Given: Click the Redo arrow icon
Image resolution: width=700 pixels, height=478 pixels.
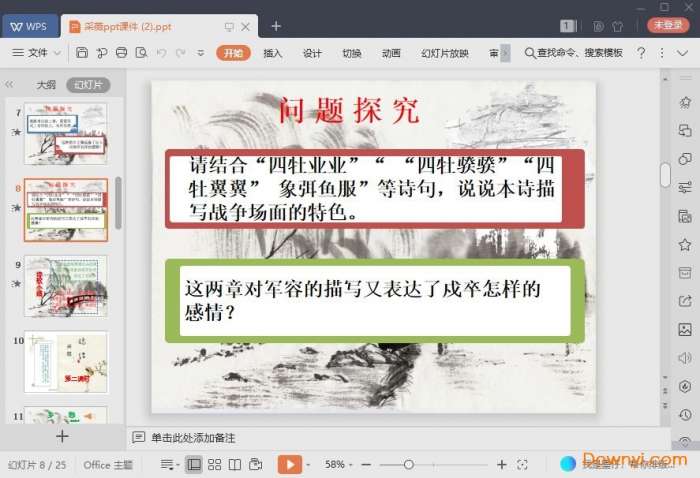Looking at the screenshot, I should 180,53.
